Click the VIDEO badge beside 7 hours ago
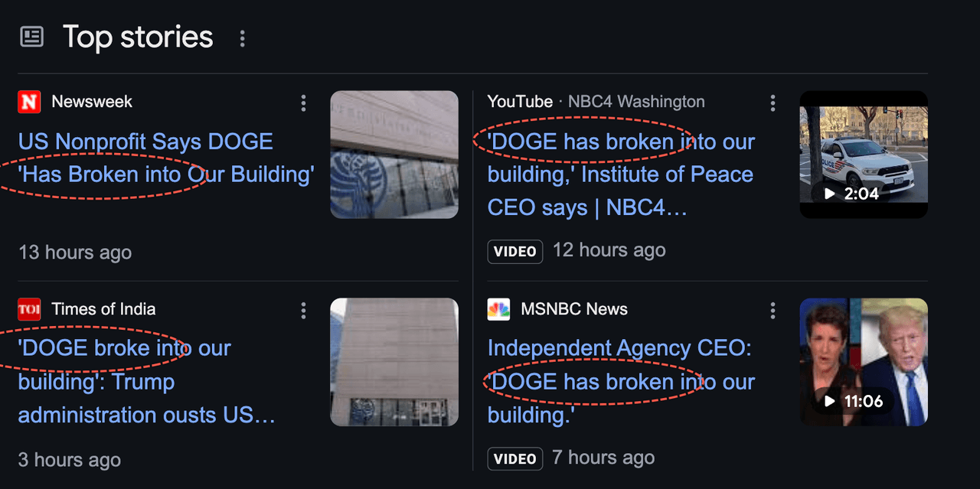Viewport: 980px width, 489px height. (514, 458)
